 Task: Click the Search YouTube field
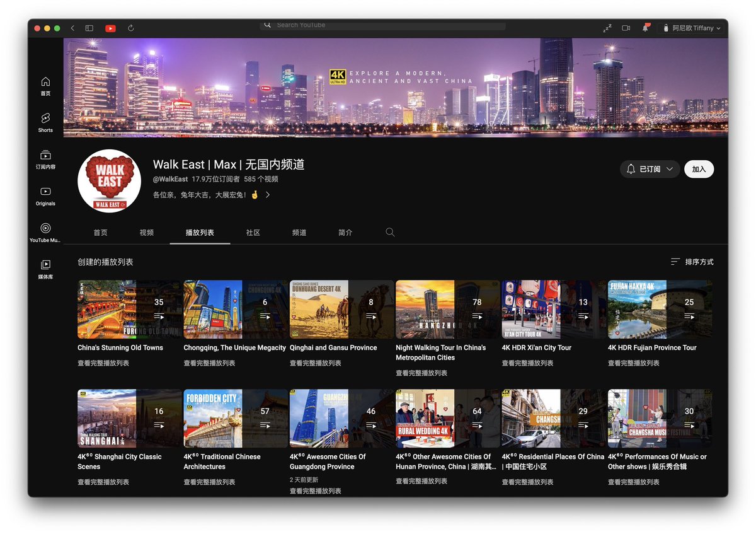pos(382,25)
